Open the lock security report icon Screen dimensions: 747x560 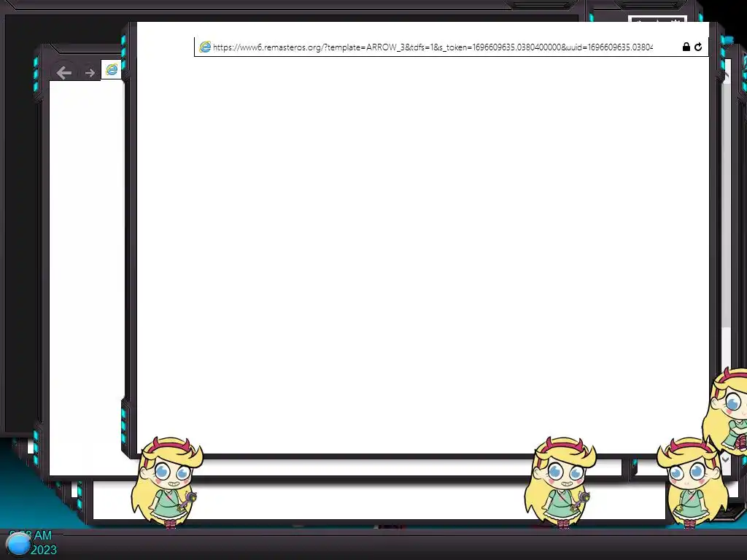point(686,47)
